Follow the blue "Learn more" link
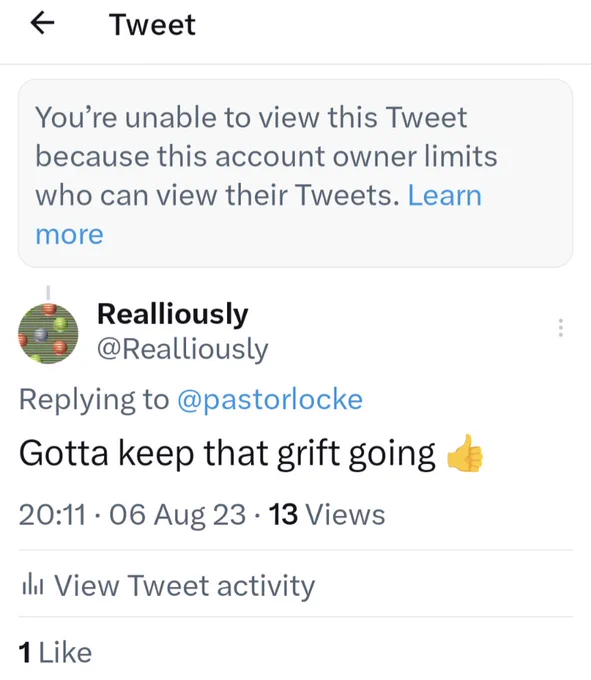 pyautogui.click(x=445, y=196)
